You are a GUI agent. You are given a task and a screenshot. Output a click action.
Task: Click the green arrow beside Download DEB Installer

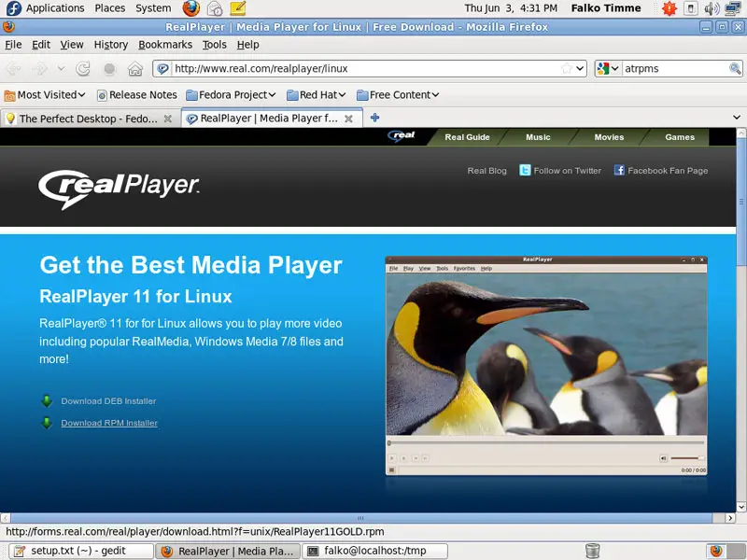47,401
